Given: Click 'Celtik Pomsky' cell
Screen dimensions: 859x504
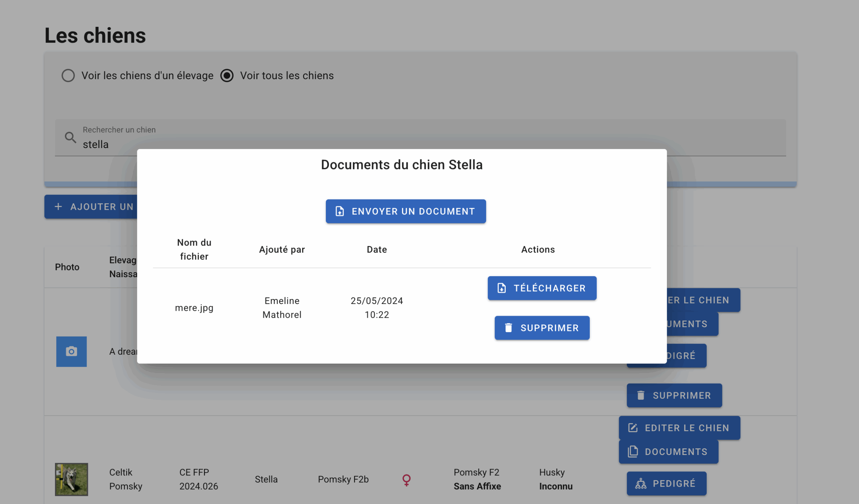Looking at the screenshot, I should 125,479.
